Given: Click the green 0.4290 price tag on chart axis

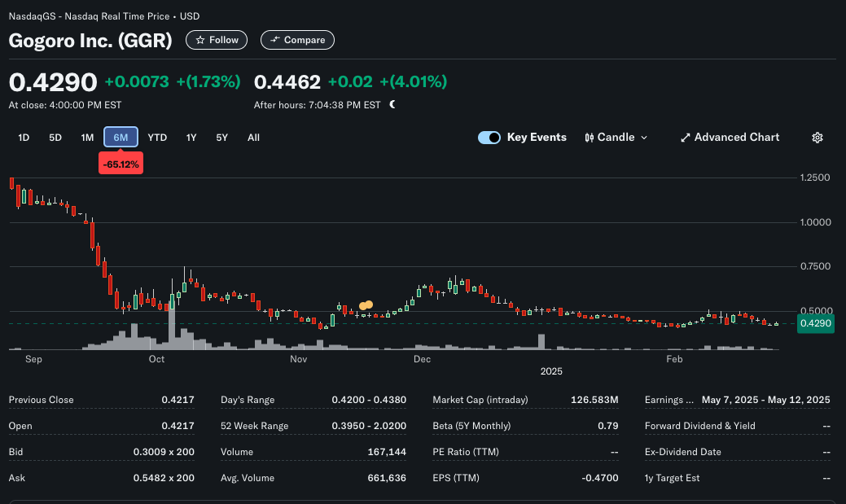Looking at the screenshot, I should click(815, 323).
